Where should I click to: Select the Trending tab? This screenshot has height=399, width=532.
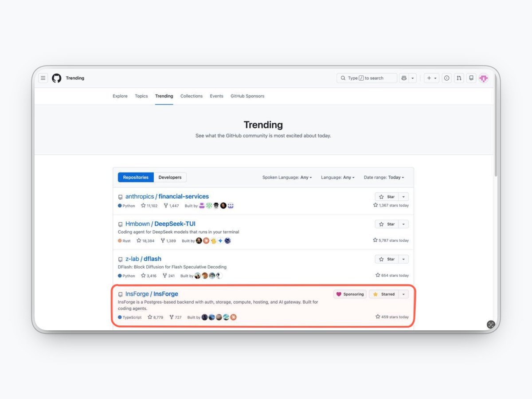click(x=164, y=96)
